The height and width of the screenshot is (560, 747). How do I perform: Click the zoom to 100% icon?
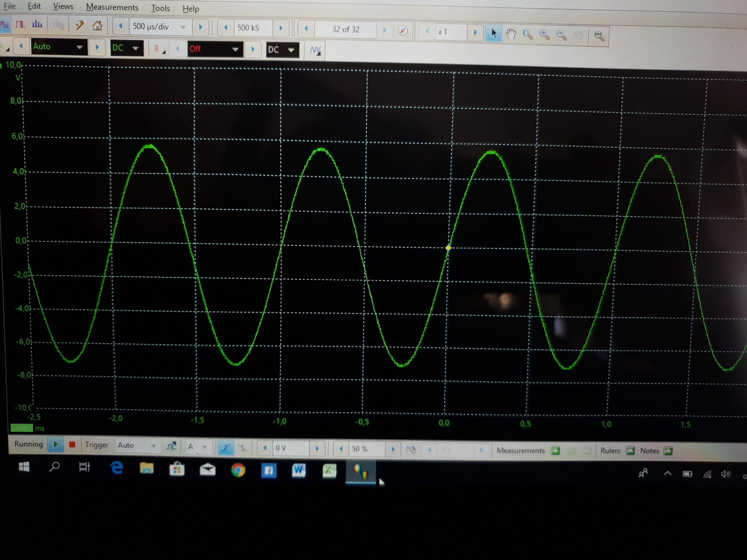(599, 36)
